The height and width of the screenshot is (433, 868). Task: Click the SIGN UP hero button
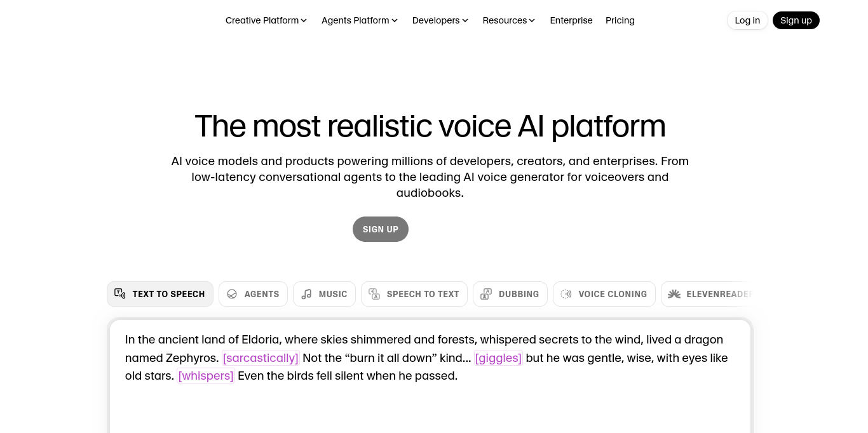click(x=380, y=229)
